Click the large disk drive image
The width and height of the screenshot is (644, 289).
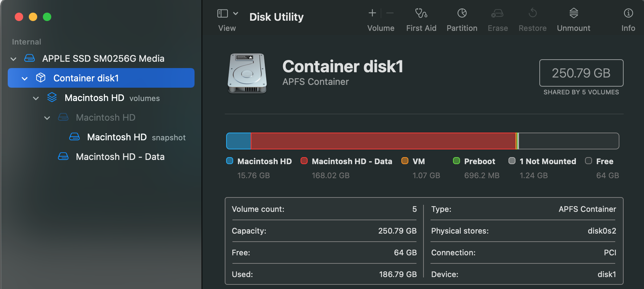tap(247, 73)
